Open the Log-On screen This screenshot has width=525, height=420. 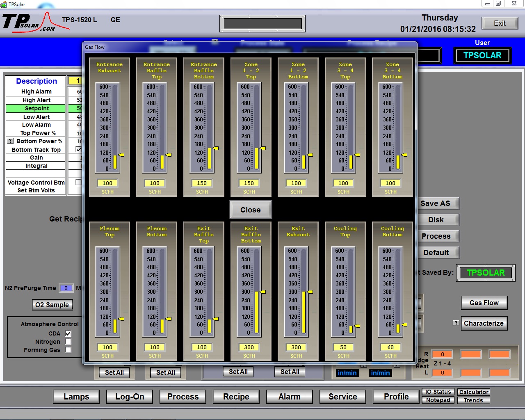[130, 397]
